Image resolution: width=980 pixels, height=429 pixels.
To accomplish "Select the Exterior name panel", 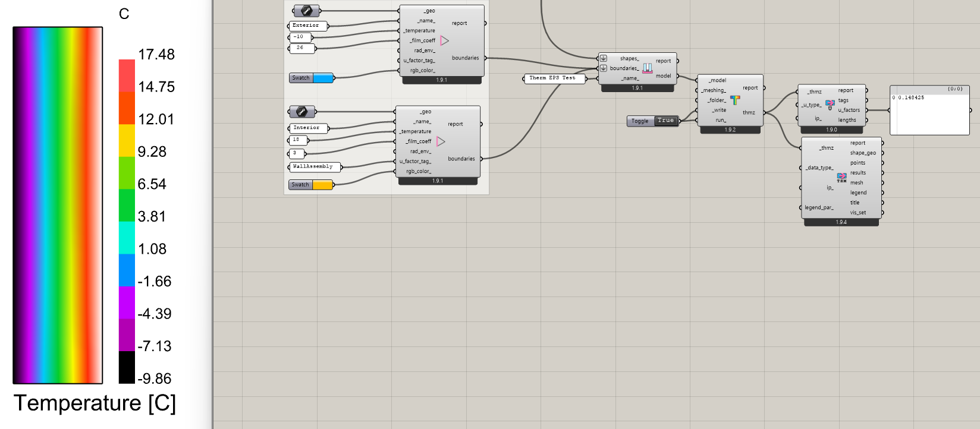I will tap(306, 26).
